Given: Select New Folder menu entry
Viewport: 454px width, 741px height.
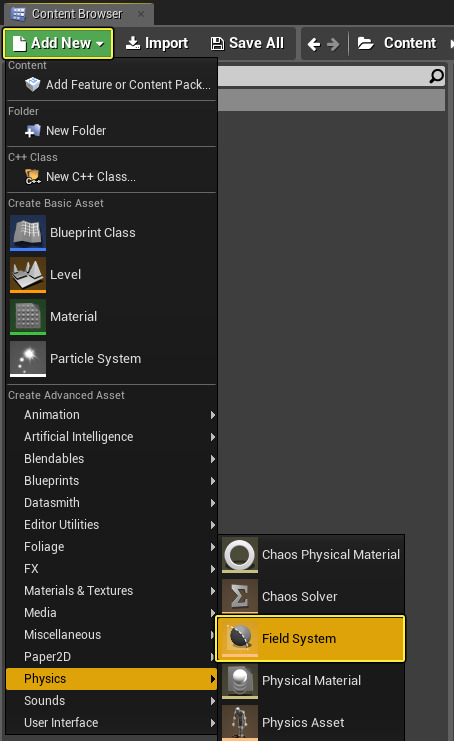Looking at the screenshot, I should coord(111,130).
